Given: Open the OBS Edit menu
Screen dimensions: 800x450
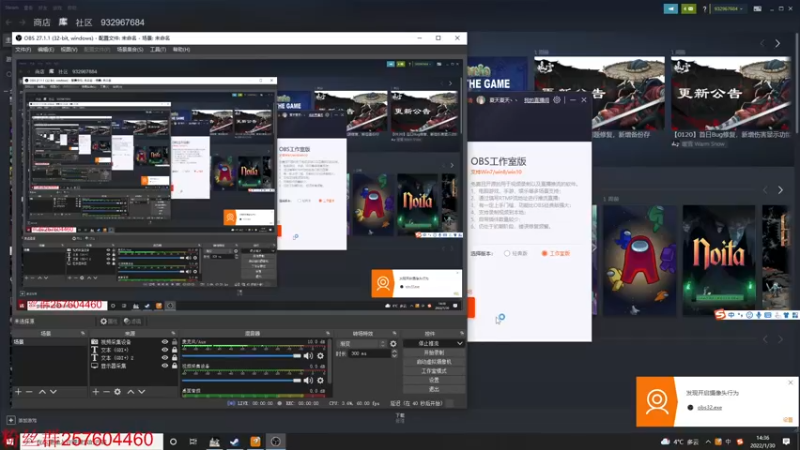Looking at the screenshot, I should click(45, 49).
